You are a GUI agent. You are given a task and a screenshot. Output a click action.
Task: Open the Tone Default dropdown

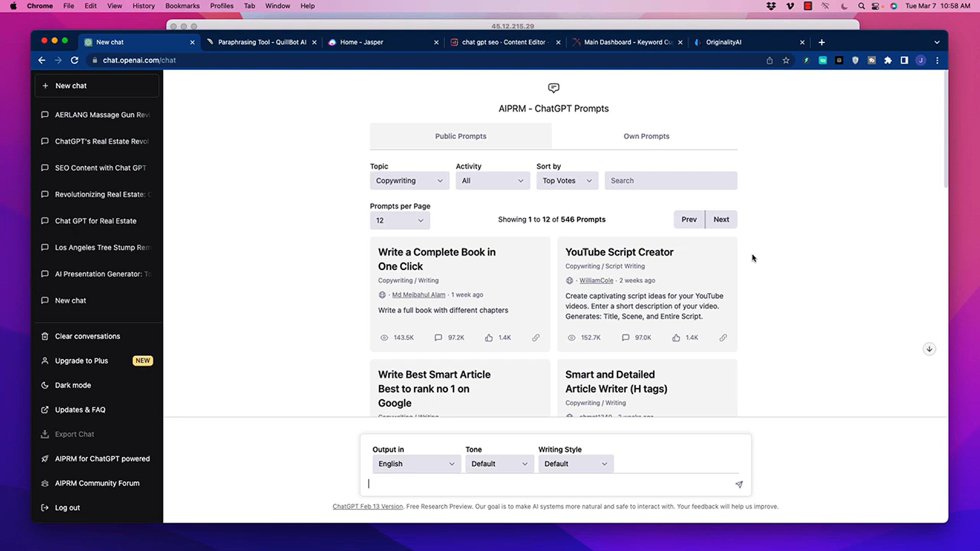[x=499, y=463]
